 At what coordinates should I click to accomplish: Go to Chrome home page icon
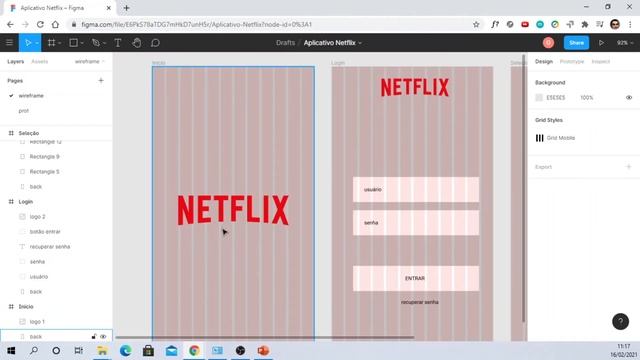tap(55, 24)
